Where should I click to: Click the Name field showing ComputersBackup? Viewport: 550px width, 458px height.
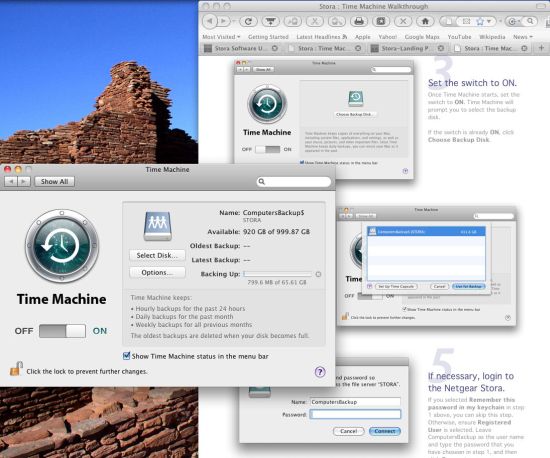click(x=355, y=402)
